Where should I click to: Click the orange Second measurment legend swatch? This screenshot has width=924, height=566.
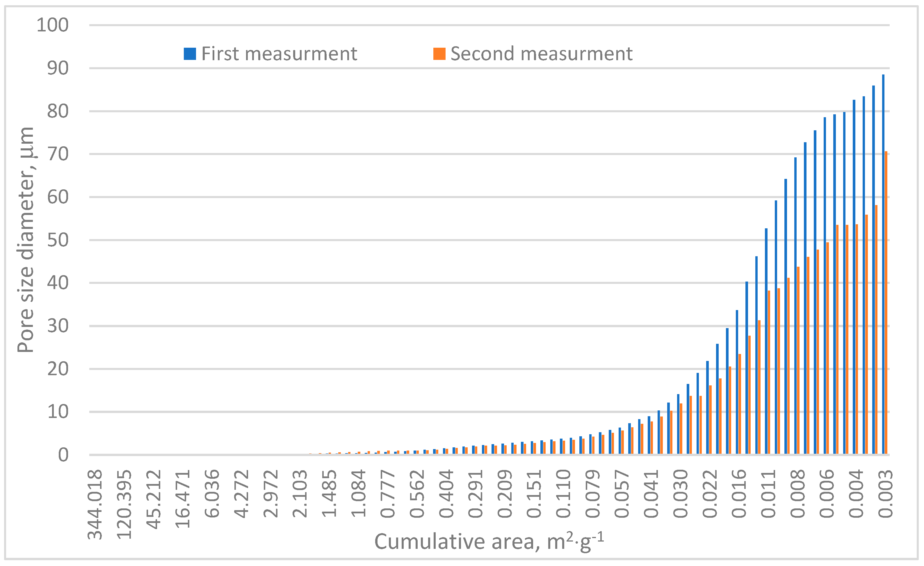point(439,54)
